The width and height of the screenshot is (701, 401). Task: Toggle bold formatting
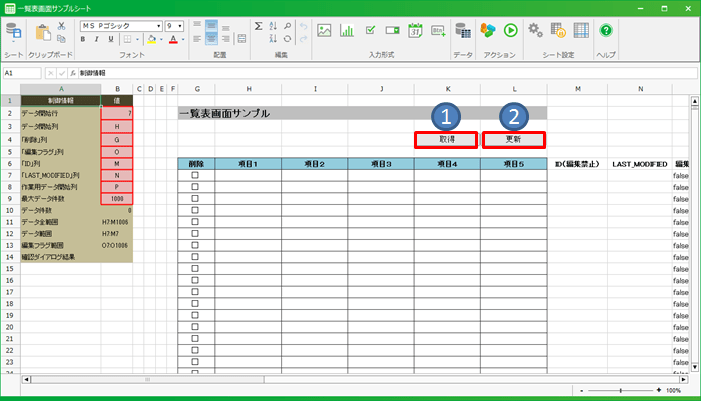pyautogui.click(x=83, y=40)
